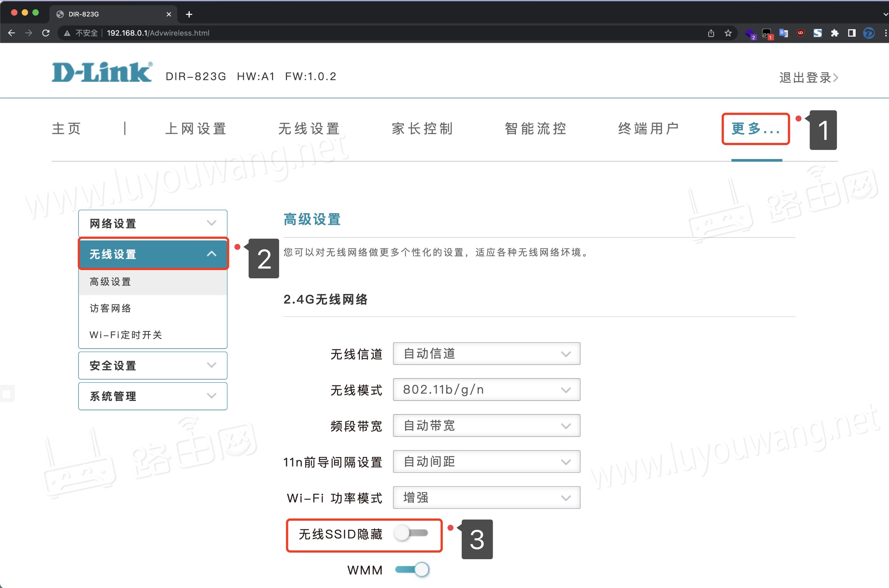889x588 pixels.
Task: Open the 802.11b/g/n wireless mode dropdown
Action: [x=486, y=389]
